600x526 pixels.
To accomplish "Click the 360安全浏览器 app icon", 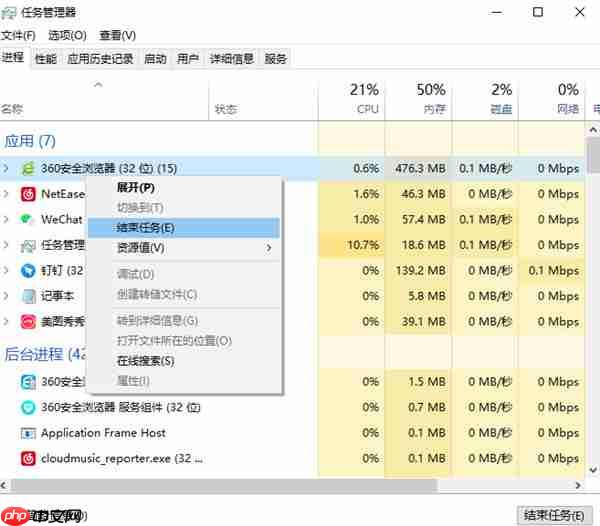I will (x=28, y=168).
